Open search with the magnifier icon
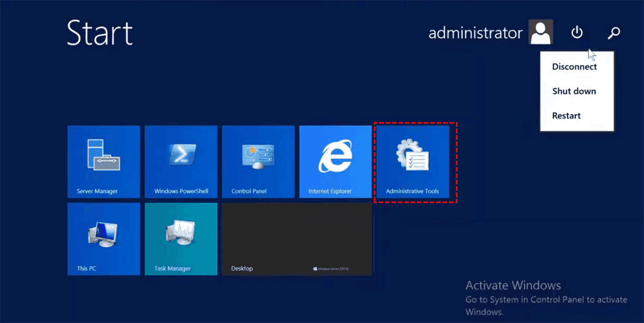Screen dimensions: 644x323 click(613, 33)
